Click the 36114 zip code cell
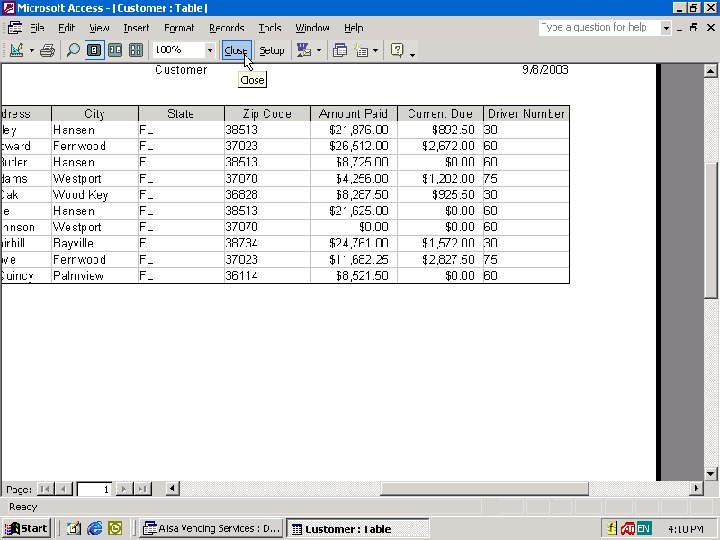The image size is (720, 540). [x=267, y=276]
